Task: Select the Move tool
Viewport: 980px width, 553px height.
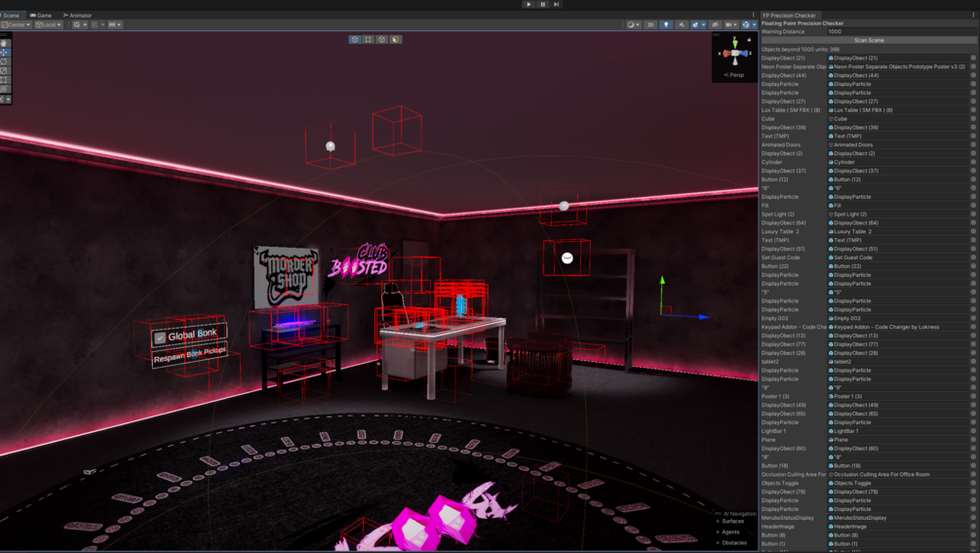Action: (4, 53)
